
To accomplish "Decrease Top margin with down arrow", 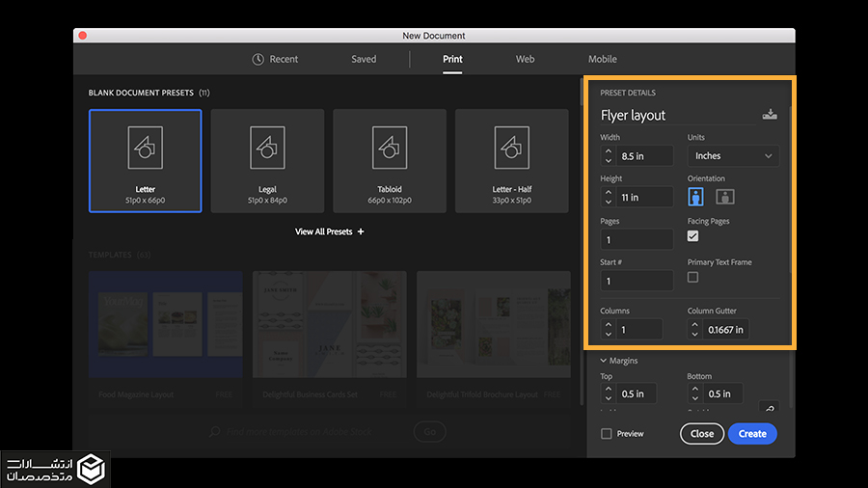I will pos(609,398).
